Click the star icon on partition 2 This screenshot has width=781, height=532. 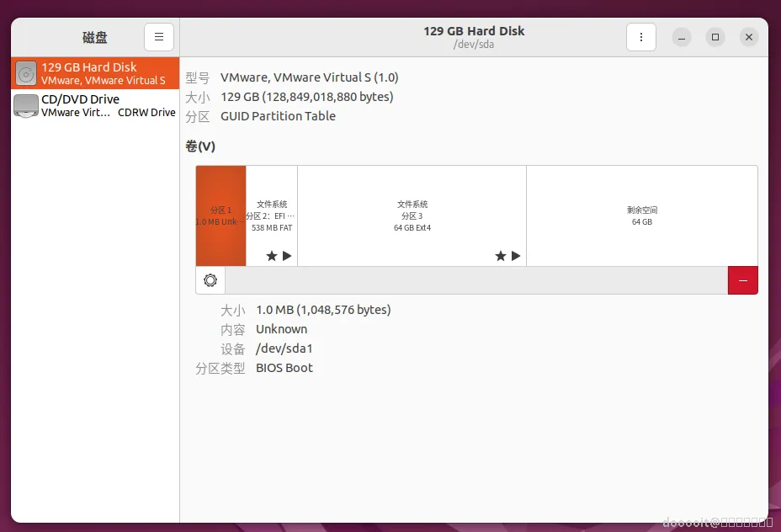tap(272, 256)
